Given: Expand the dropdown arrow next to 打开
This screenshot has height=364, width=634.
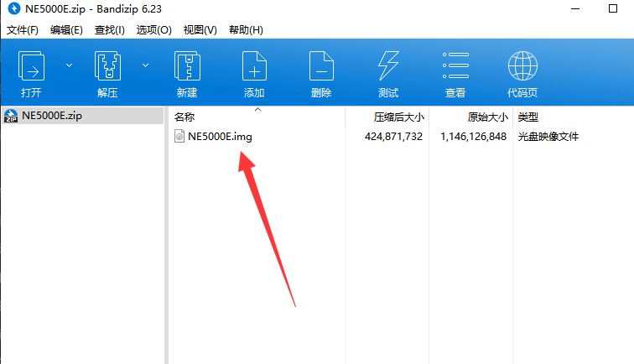Looking at the screenshot, I should point(69,65).
